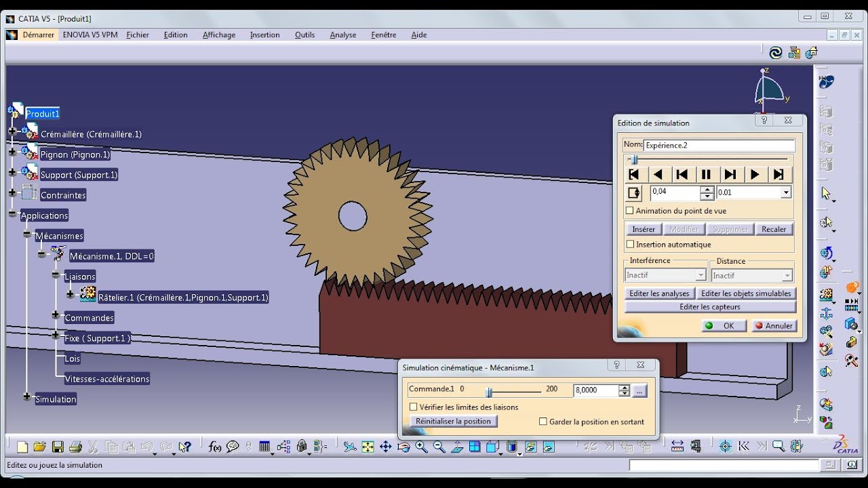
Task: Enable Insertion automatique checkbox
Action: (630, 244)
